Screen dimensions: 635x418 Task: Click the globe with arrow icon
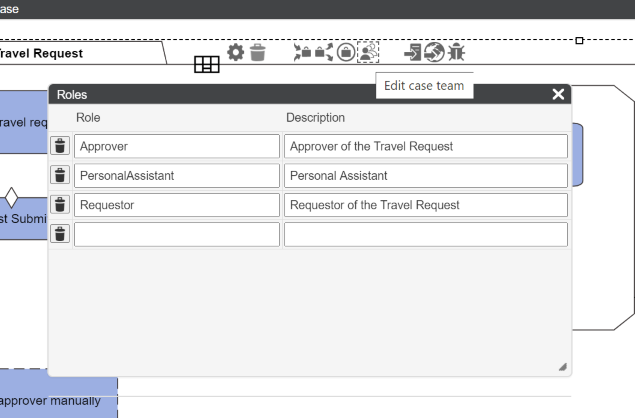point(434,52)
